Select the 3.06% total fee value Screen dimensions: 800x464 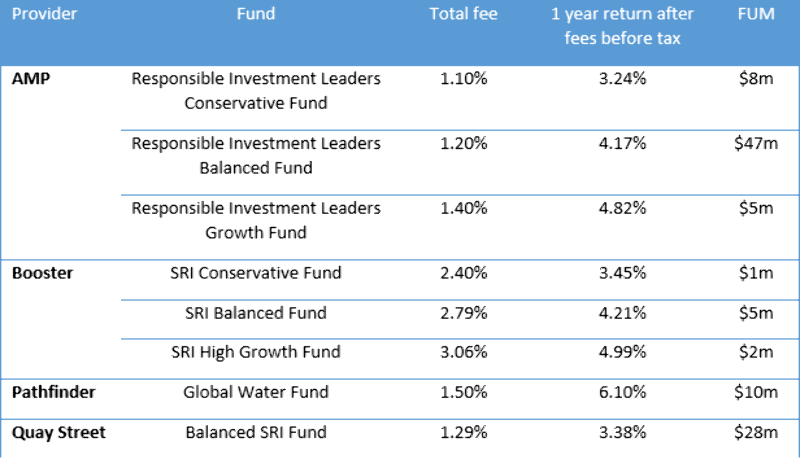point(463,351)
